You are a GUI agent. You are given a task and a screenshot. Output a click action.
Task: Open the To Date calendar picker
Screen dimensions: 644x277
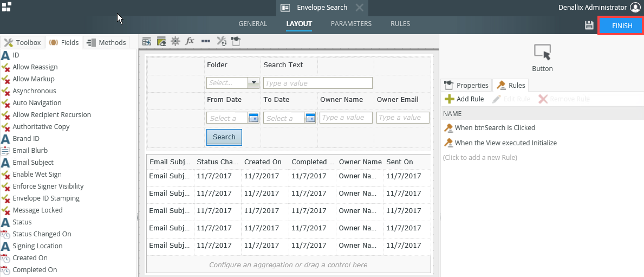click(x=310, y=118)
